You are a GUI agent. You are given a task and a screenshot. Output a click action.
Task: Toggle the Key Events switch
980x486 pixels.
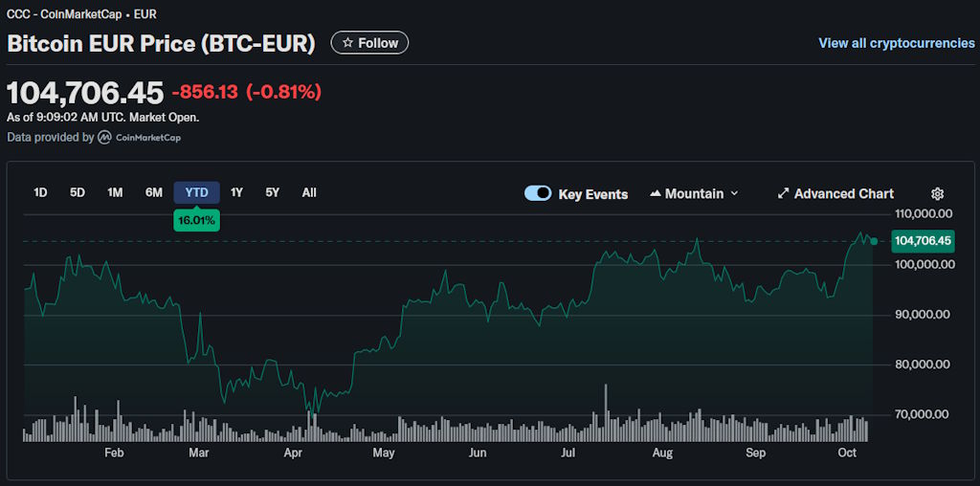[538, 193]
